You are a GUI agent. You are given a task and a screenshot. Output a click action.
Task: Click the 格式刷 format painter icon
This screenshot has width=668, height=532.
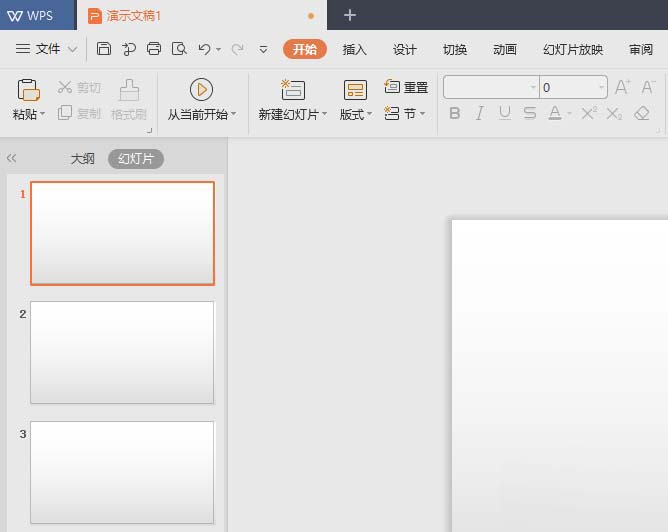[129, 90]
